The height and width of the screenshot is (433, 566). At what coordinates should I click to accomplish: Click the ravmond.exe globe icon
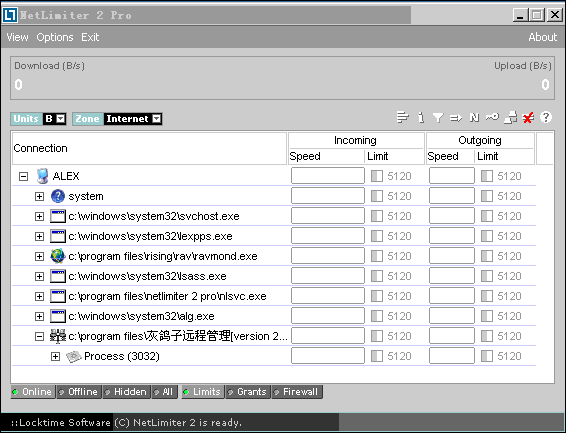click(58, 256)
